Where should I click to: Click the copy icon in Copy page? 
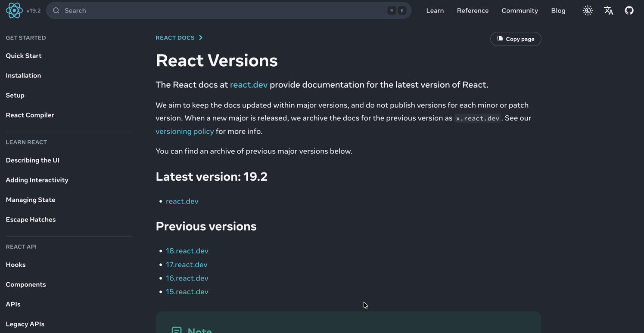(x=500, y=39)
